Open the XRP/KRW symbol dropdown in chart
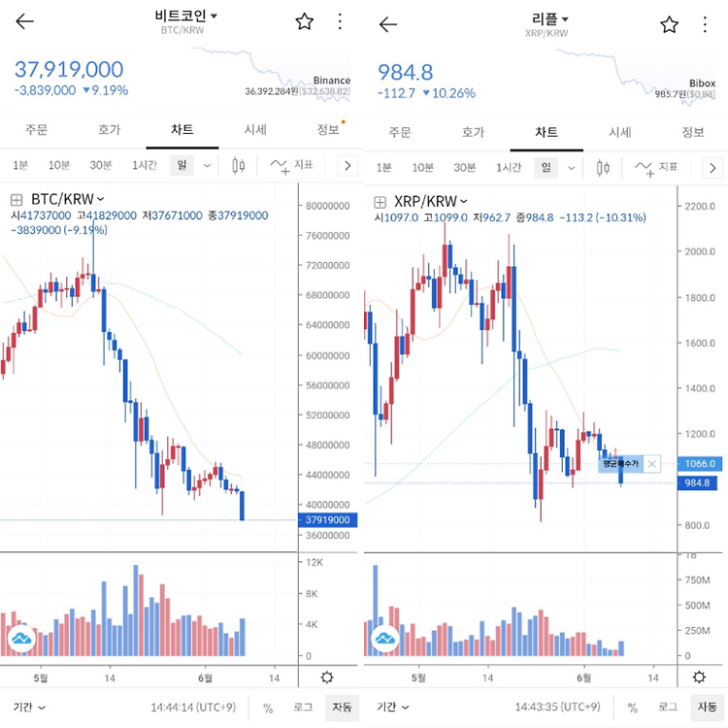This screenshot has width=728, height=728. click(430, 202)
